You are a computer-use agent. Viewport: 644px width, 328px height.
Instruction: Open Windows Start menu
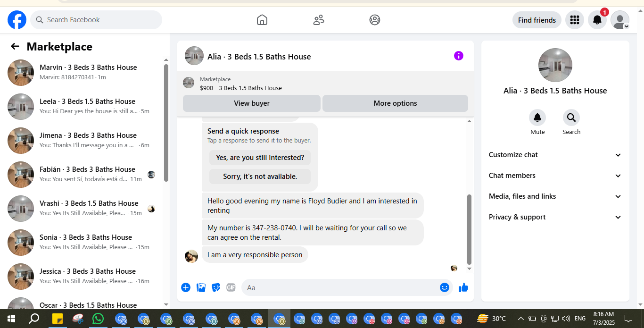[x=11, y=319]
